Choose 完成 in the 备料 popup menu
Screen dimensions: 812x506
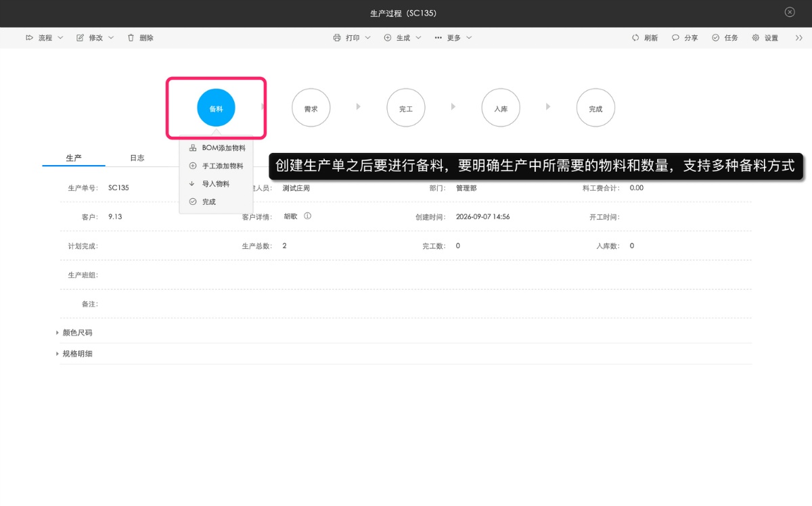tap(216, 202)
